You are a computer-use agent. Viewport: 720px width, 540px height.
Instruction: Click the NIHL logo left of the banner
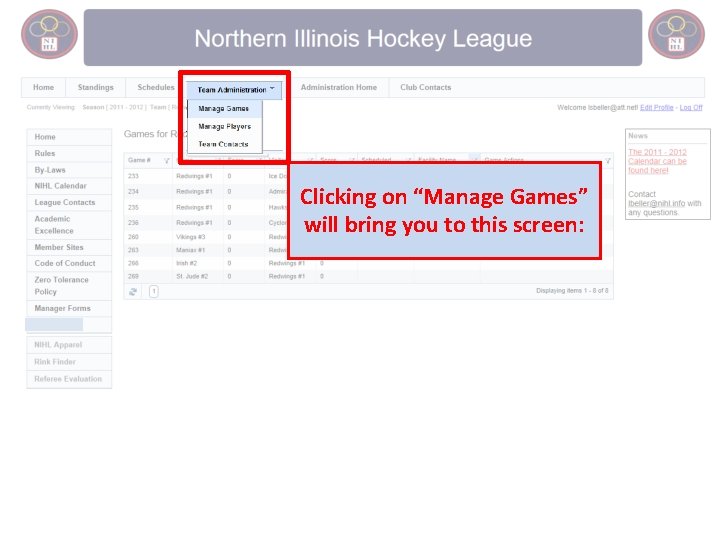(x=49, y=34)
